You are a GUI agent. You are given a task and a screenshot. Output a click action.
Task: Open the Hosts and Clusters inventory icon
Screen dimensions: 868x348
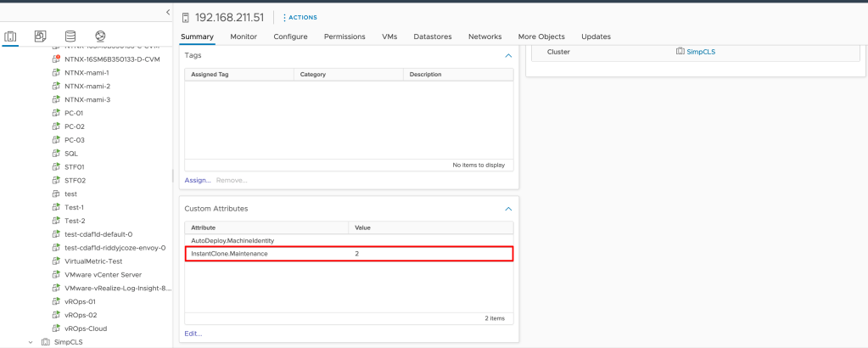coord(11,36)
